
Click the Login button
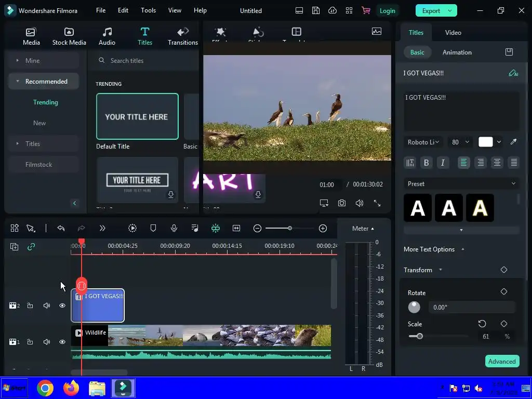coord(387,10)
